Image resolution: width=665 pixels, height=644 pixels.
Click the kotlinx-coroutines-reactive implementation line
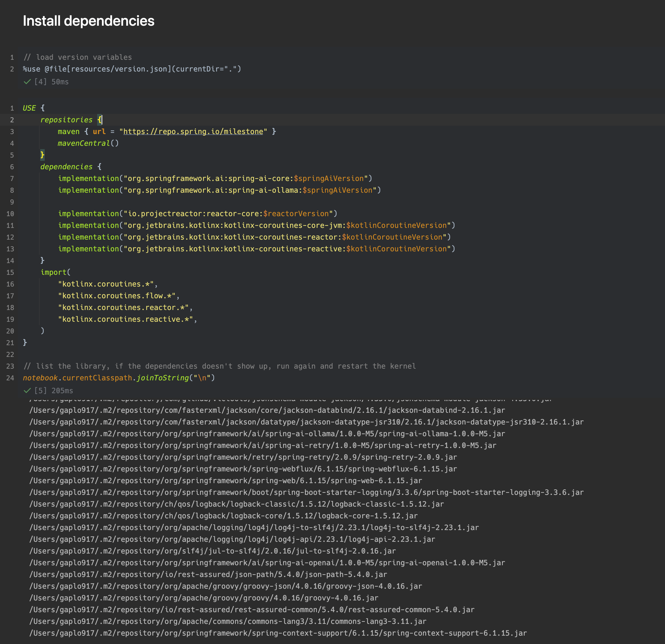coord(257,249)
